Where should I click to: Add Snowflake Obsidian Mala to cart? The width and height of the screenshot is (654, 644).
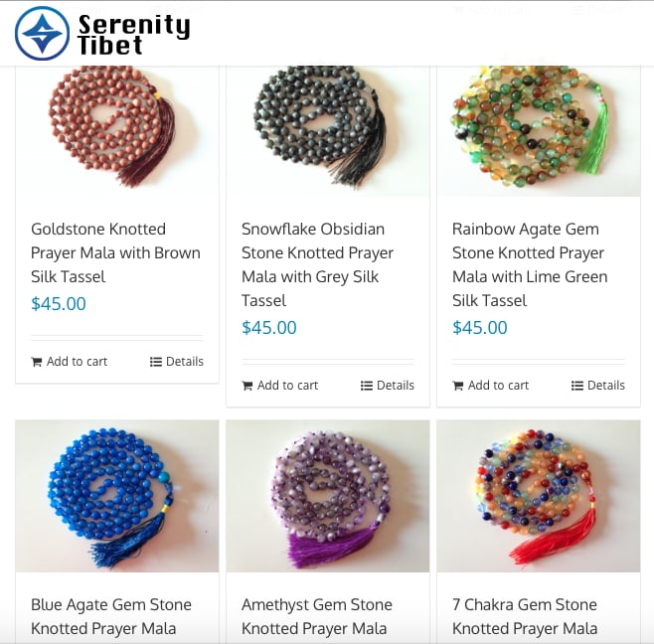point(280,386)
